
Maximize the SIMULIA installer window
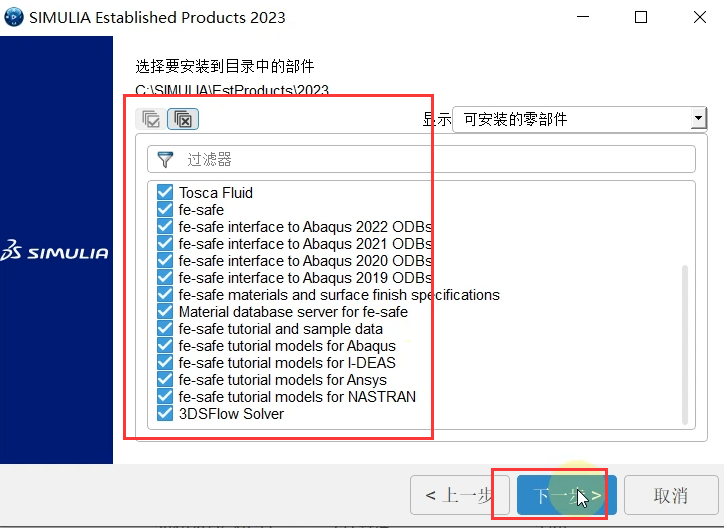[x=641, y=17]
